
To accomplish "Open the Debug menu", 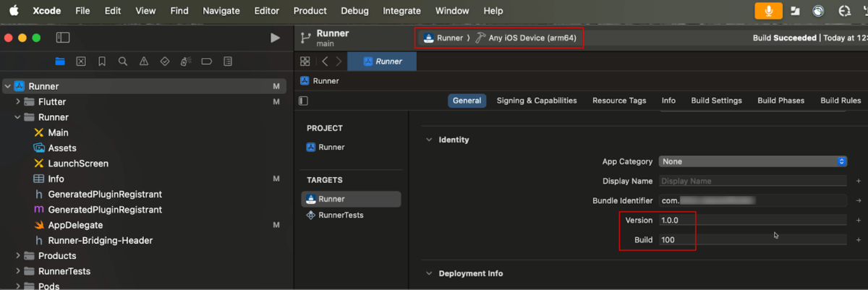I will tap(354, 11).
